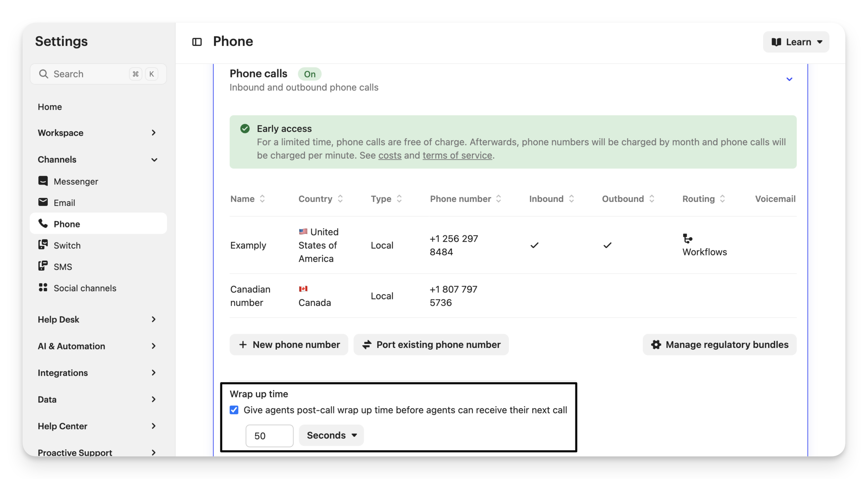Sort table by Type column arrows
This screenshot has height=479, width=868.
click(x=399, y=199)
